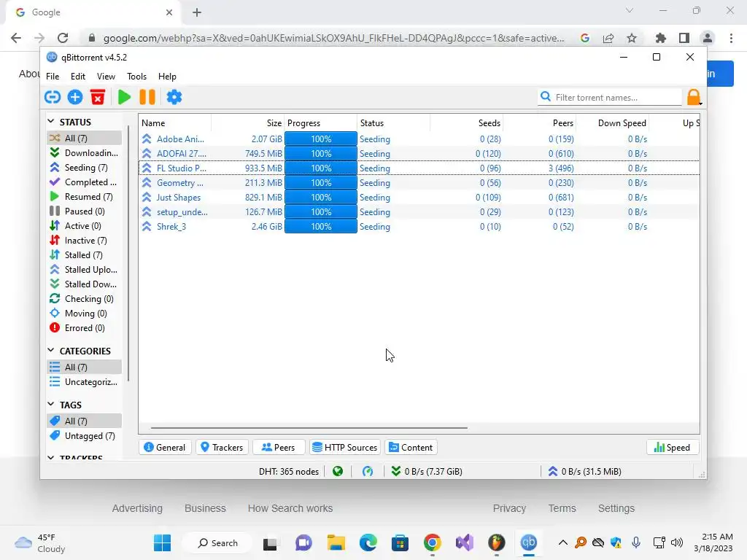This screenshot has width=747, height=560.
Task: Collapse the CATEGORIES section
Action: 51,351
